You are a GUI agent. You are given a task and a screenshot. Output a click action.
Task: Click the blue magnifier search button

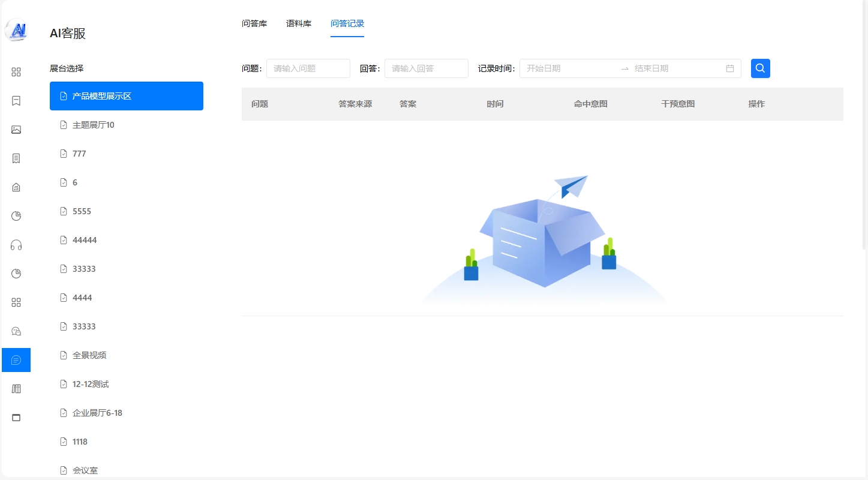(x=760, y=68)
